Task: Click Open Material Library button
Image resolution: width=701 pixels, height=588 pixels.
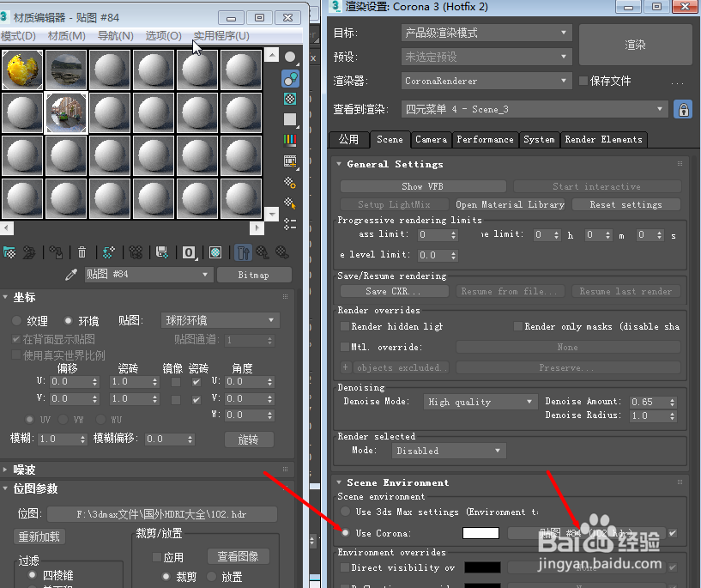Action: click(511, 205)
